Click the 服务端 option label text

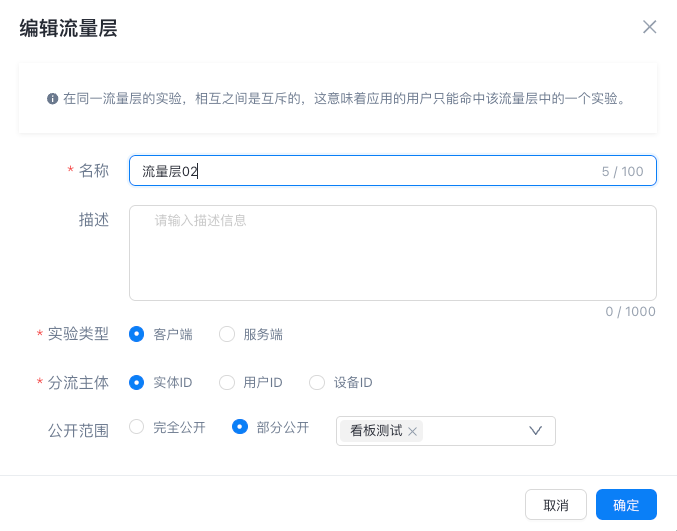(x=263, y=334)
